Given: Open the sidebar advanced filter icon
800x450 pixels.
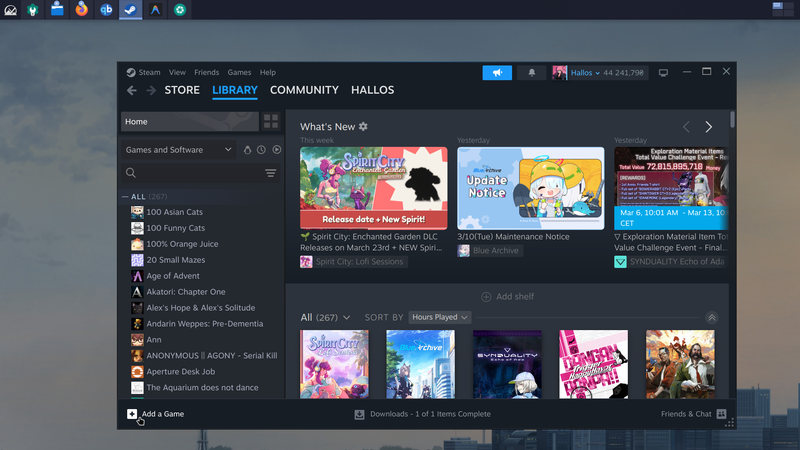Looking at the screenshot, I should pyautogui.click(x=270, y=173).
